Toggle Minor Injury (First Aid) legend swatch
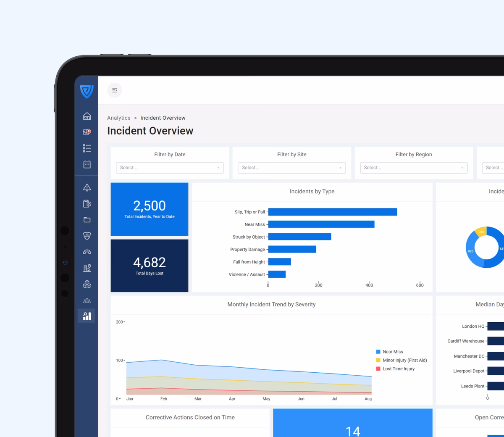Image resolution: width=504 pixels, height=437 pixels. point(378,360)
